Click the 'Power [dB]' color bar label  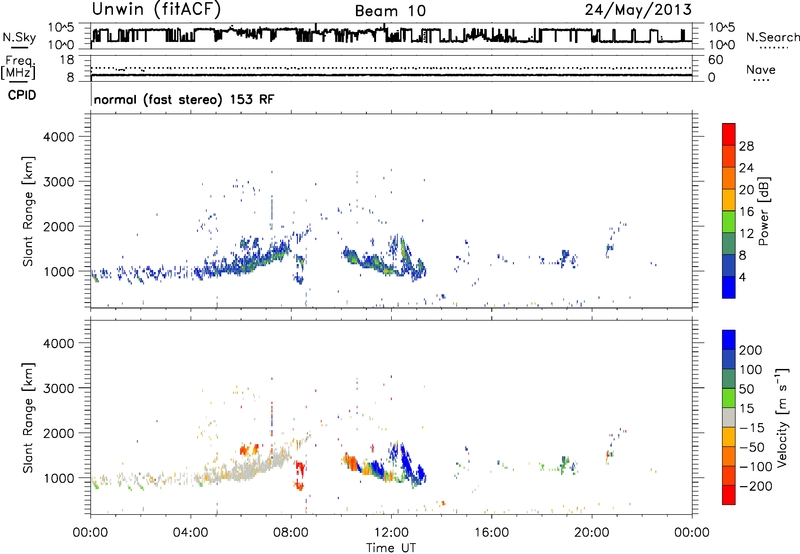pos(763,211)
